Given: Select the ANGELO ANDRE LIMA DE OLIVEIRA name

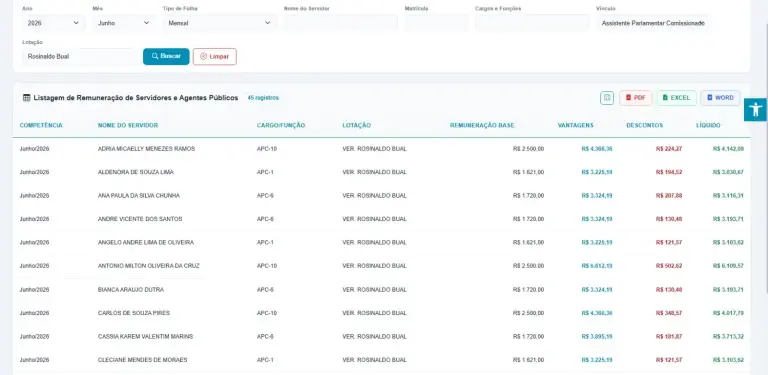Looking at the screenshot, I should pyautogui.click(x=146, y=242).
